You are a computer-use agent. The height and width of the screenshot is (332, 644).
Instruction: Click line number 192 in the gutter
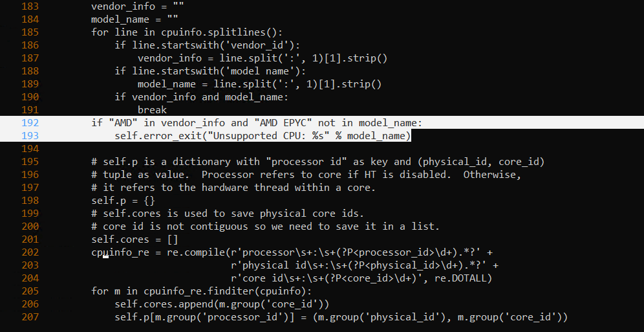(x=30, y=123)
